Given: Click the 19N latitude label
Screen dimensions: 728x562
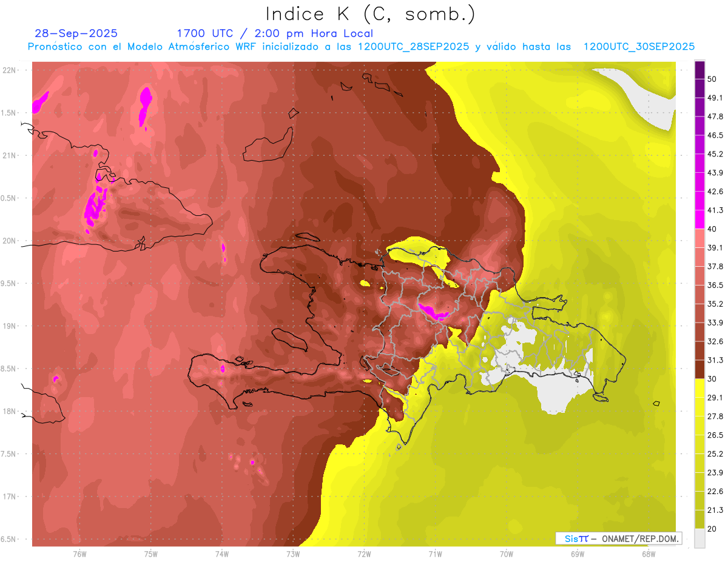Looking at the screenshot, I should click(x=10, y=326).
